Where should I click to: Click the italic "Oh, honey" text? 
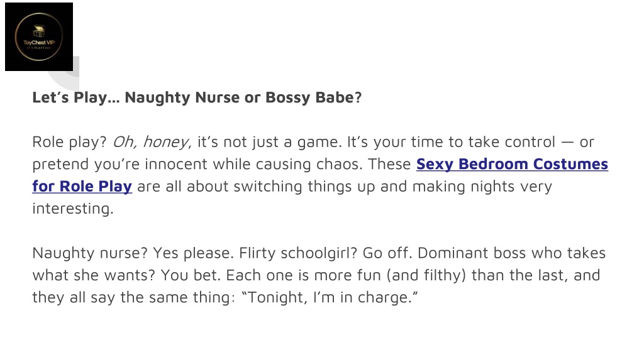pos(150,142)
